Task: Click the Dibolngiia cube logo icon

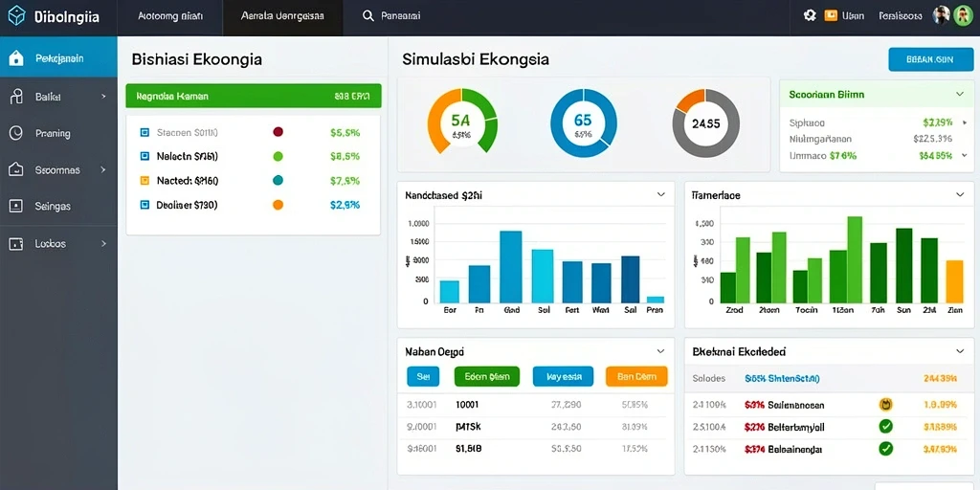Action: pos(16,16)
